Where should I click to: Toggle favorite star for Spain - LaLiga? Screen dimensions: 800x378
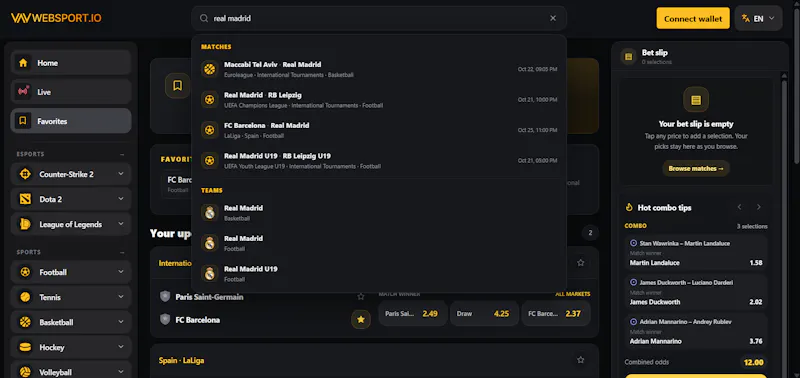point(581,360)
